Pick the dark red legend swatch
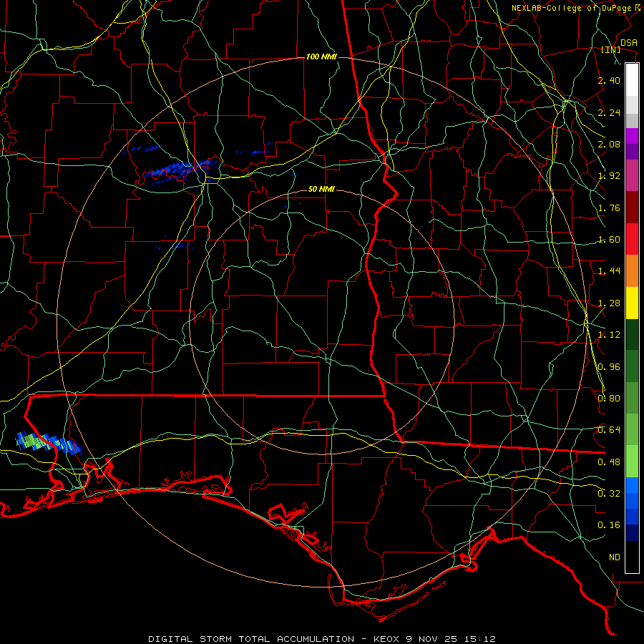 click(632, 208)
